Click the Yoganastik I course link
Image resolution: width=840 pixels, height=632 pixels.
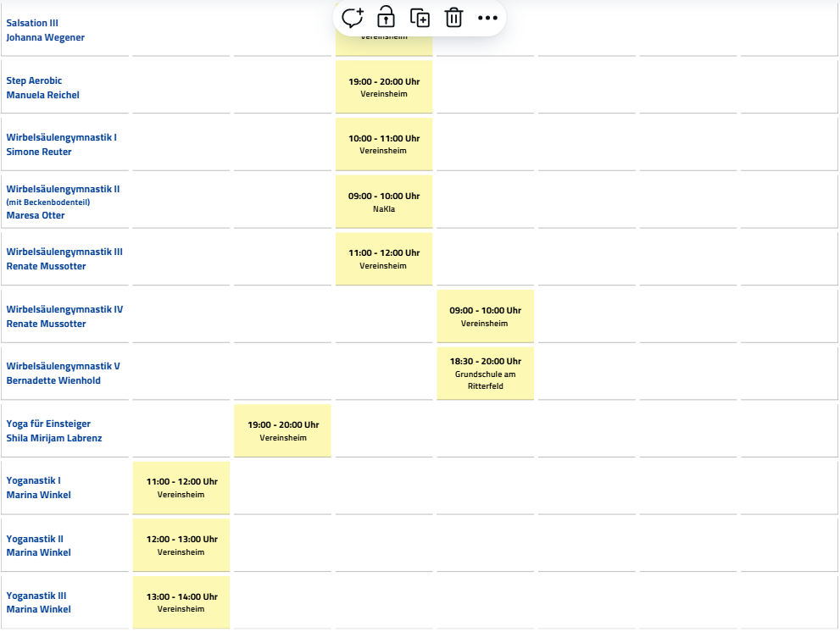coord(33,480)
